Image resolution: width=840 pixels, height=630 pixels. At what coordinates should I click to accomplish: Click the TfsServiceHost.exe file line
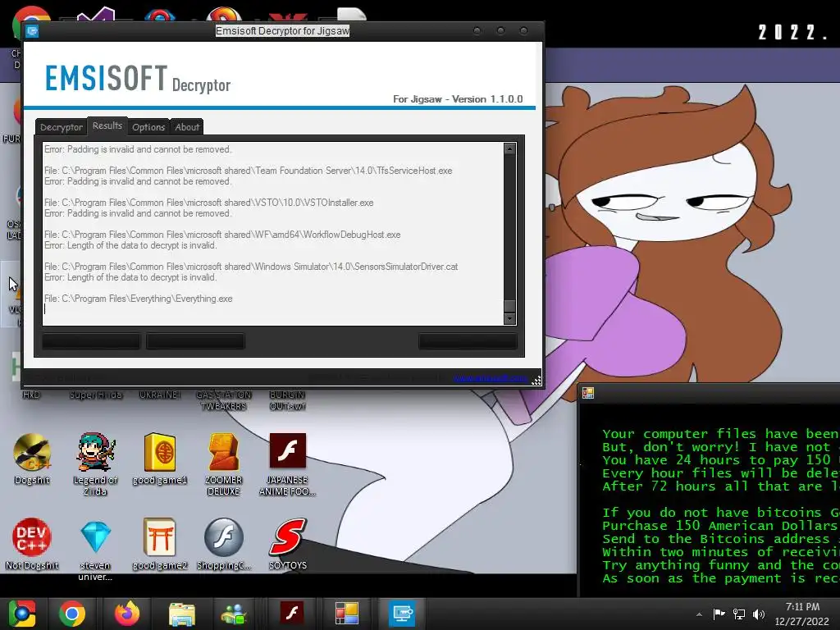(248, 171)
